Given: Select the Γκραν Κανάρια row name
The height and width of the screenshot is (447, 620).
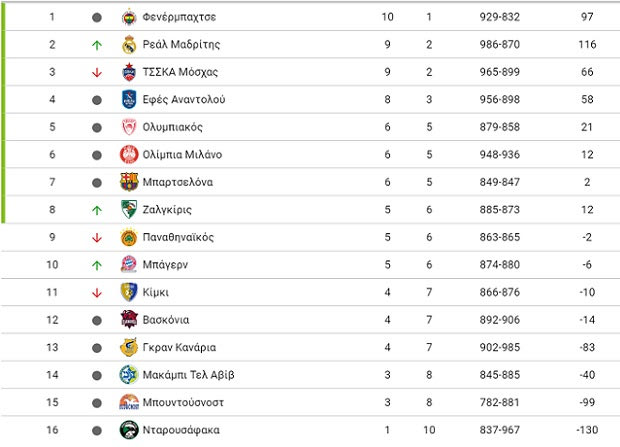Looking at the screenshot, I should (x=179, y=347).
